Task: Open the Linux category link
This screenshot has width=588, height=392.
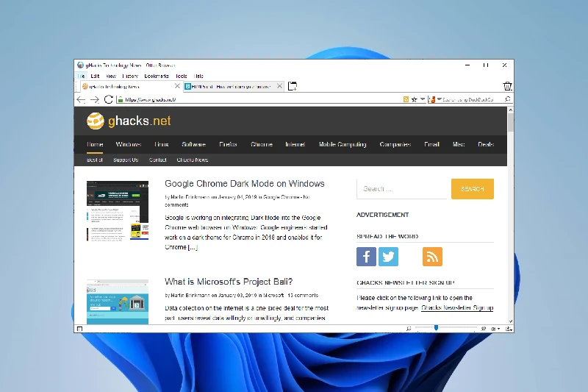Action: 161,144
